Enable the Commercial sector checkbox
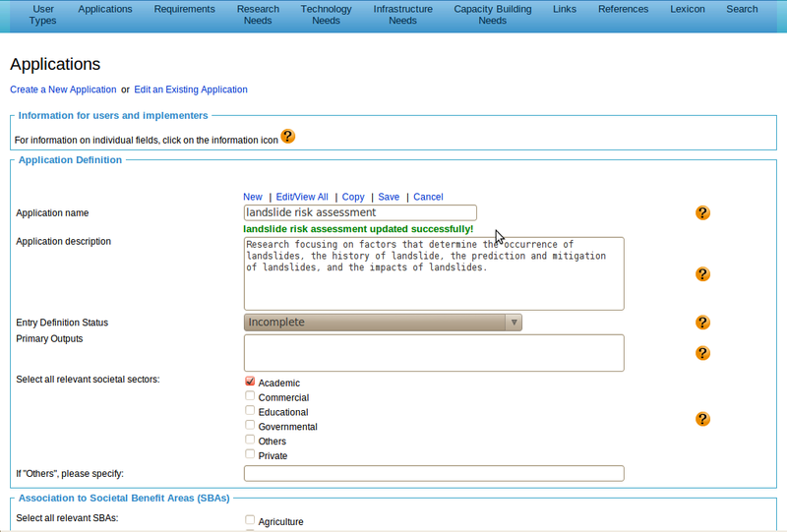This screenshot has height=532, width=787. tap(250, 396)
